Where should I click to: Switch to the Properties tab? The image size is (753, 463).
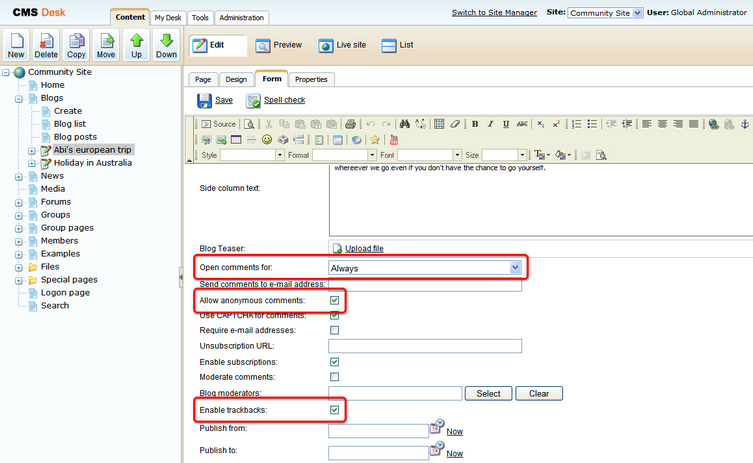(x=311, y=79)
